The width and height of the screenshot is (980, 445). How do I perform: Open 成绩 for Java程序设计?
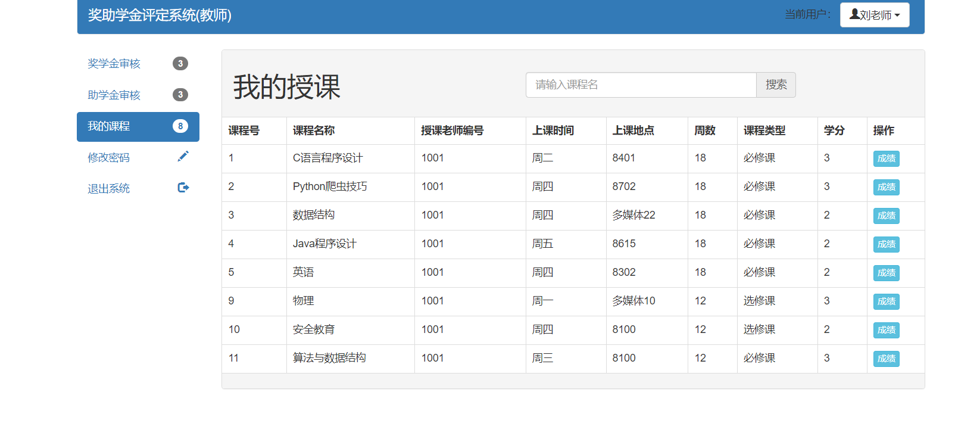point(886,244)
